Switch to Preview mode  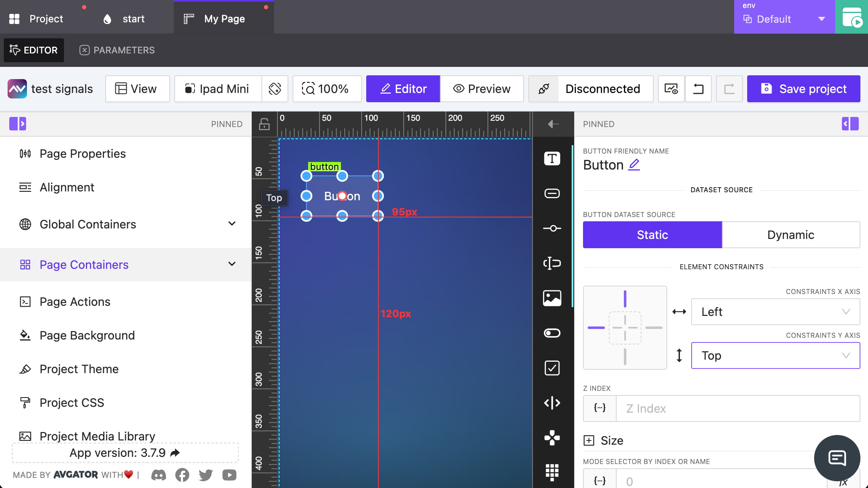(482, 89)
